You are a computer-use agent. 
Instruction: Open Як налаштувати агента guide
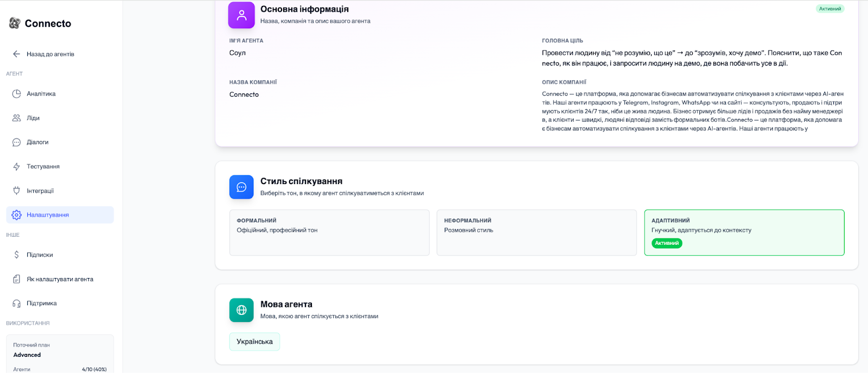point(60,279)
